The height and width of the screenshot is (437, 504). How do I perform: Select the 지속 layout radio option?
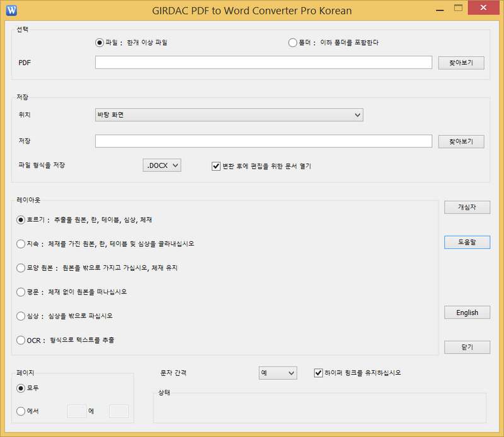(21, 244)
